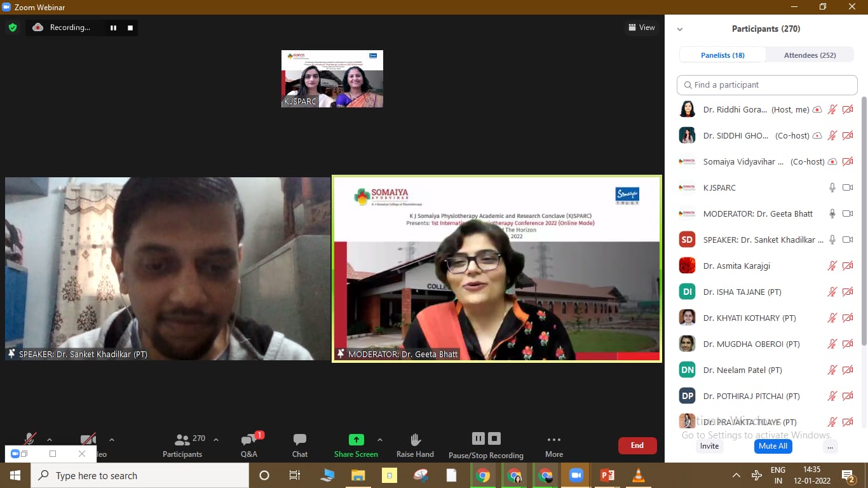Click Dr. ISHA TAJANE muted mic icon
868x488 pixels.
[x=832, y=292]
